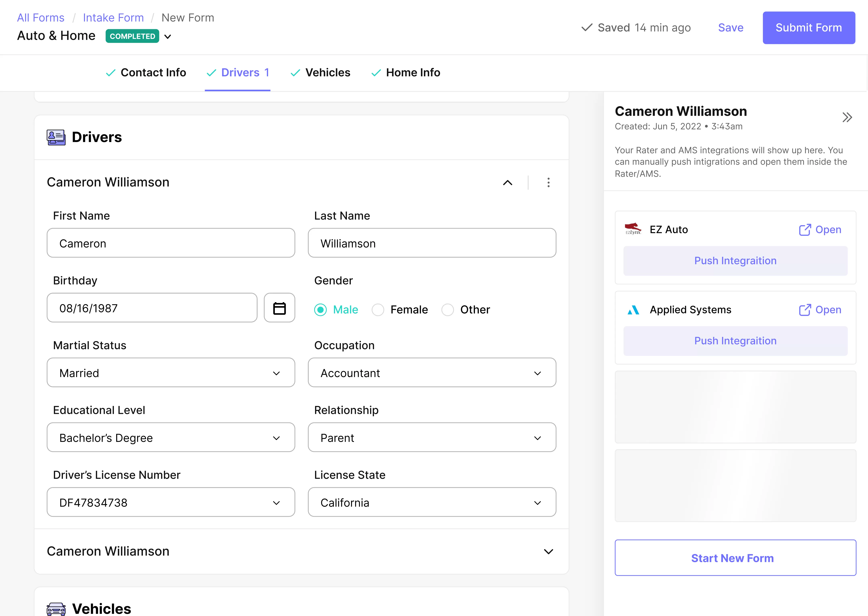868x616 pixels.
Task: Expand the second Cameron Williamson driver
Action: (548, 551)
